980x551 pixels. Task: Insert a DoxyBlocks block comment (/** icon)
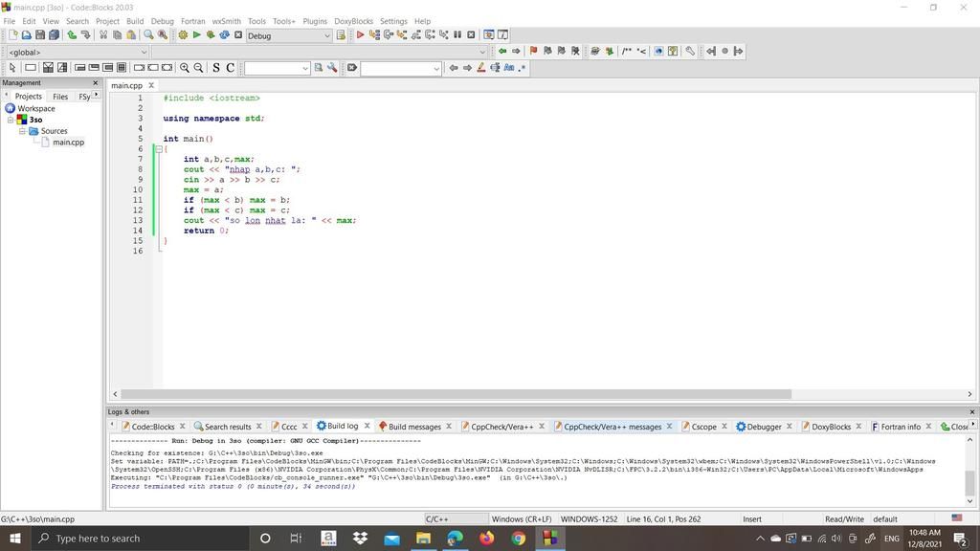pos(626,52)
